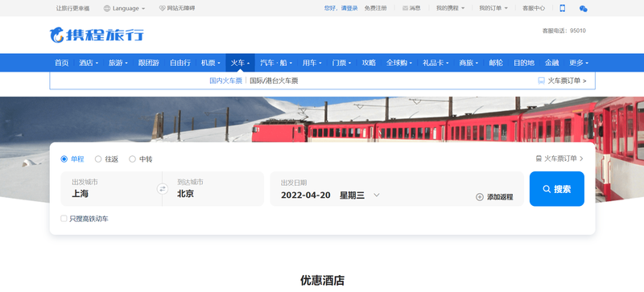Open the 客服中心 link
The width and height of the screenshot is (644, 292).
click(x=534, y=8)
